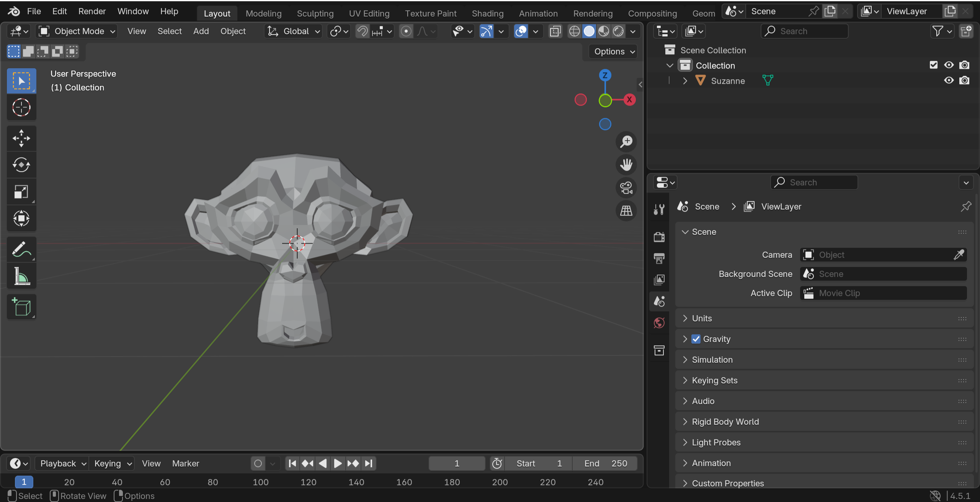Click the Zoom view magnifier icon
Screen dimensions: 980x502
pyautogui.click(x=626, y=142)
